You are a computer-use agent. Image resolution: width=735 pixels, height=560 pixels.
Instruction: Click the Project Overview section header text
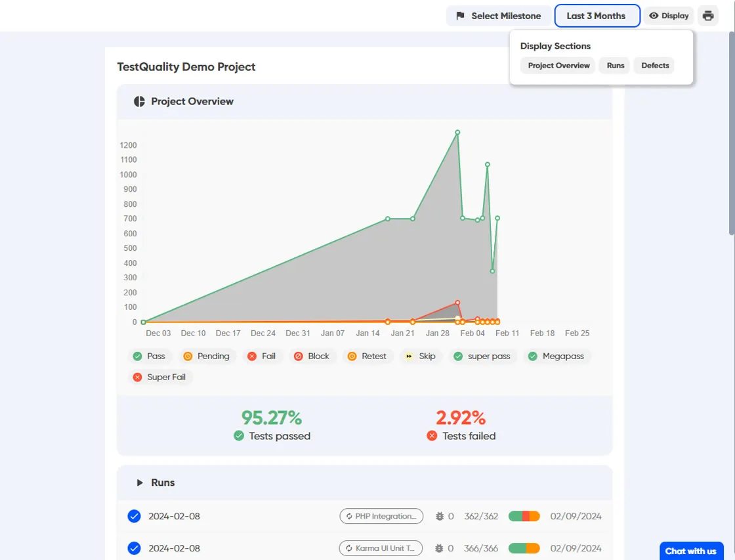[x=192, y=101]
